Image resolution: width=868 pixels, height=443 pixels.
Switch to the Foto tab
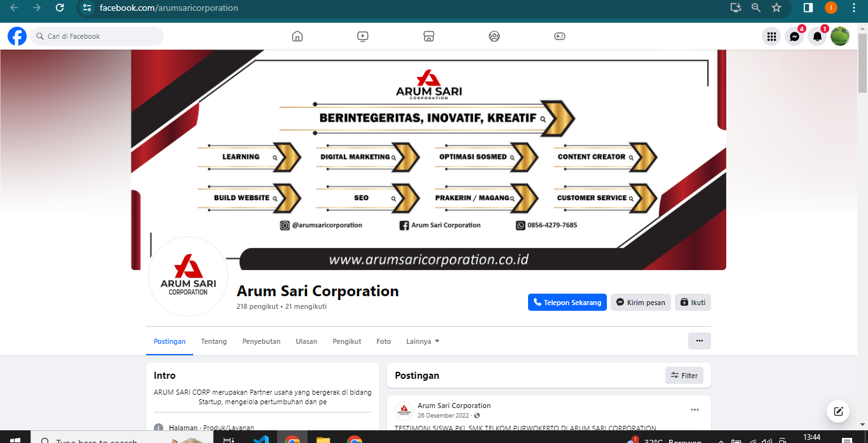pos(384,341)
